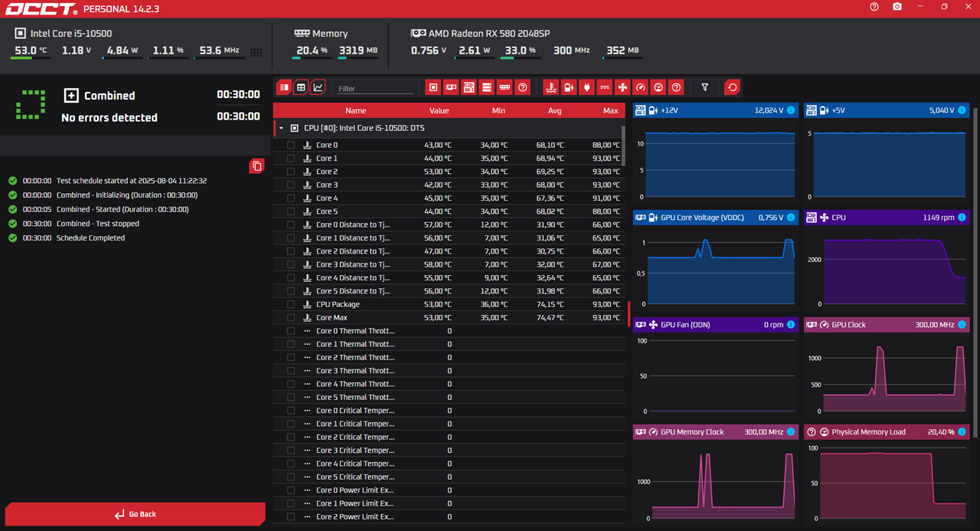Click the Intel Core i5-10500 header label
Image resolution: width=980 pixels, height=531 pixels.
(x=71, y=34)
